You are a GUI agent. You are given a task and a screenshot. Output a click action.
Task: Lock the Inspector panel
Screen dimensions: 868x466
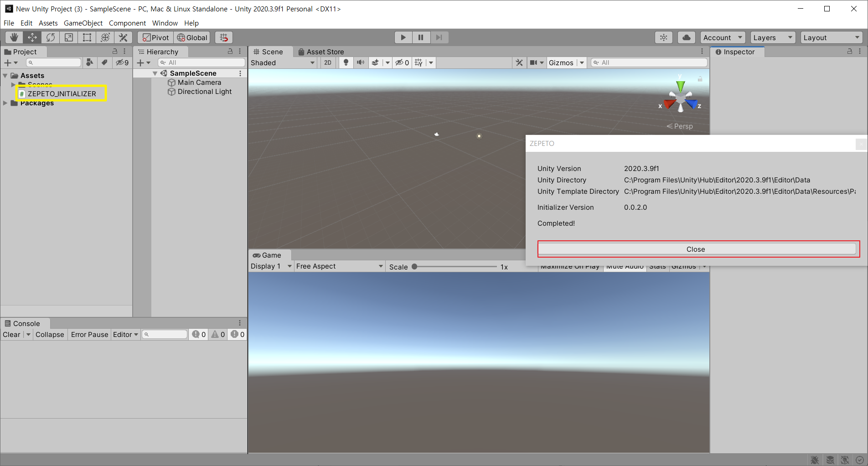[850, 52]
